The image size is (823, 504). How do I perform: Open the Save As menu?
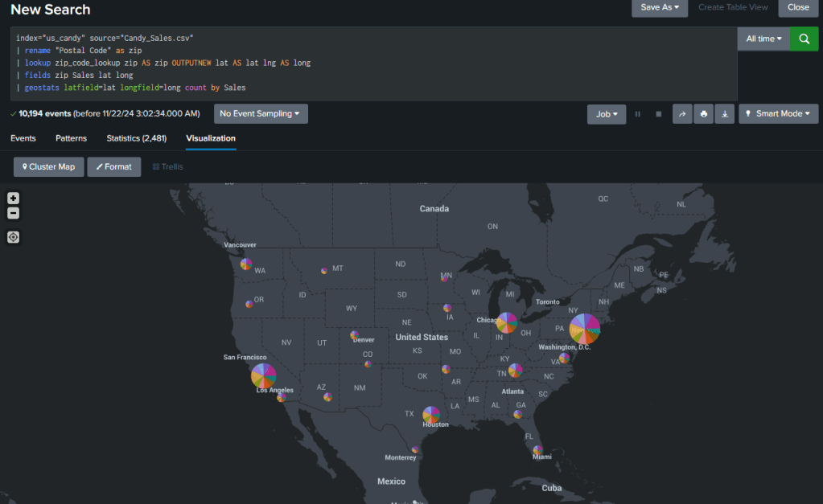click(659, 7)
